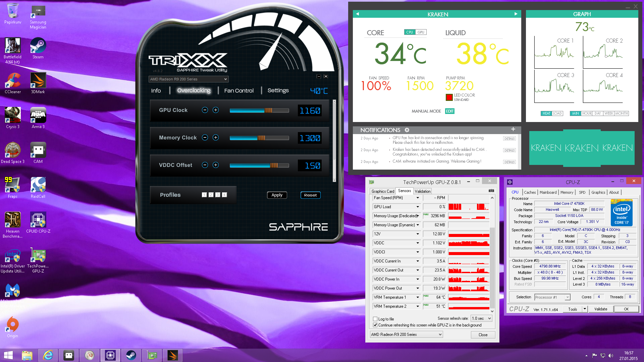This screenshot has height=362, width=644.
Task: Uncheck Continue refreshing in background checkbox
Action: pyautogui.click(x=375, y=325)
